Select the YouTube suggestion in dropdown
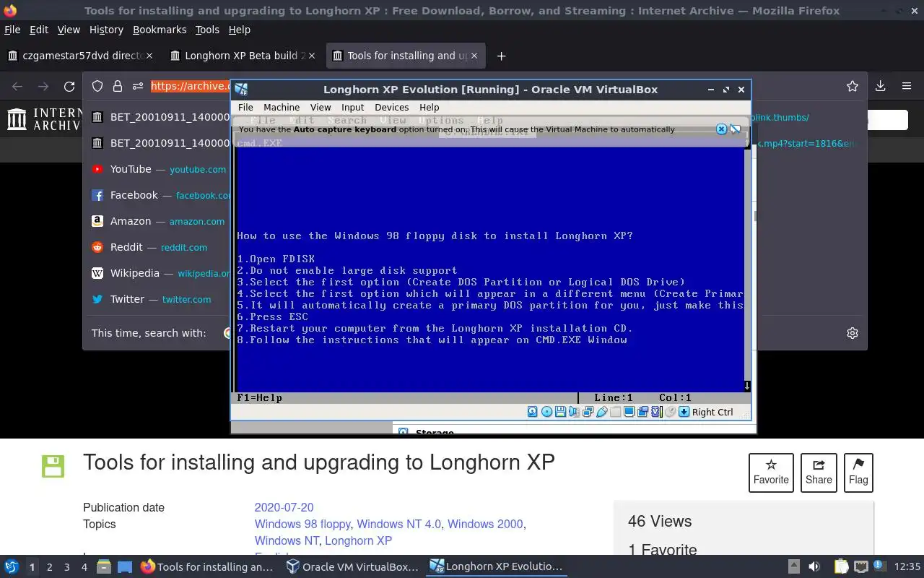This screenshot has height=578, width=924. 159,169
